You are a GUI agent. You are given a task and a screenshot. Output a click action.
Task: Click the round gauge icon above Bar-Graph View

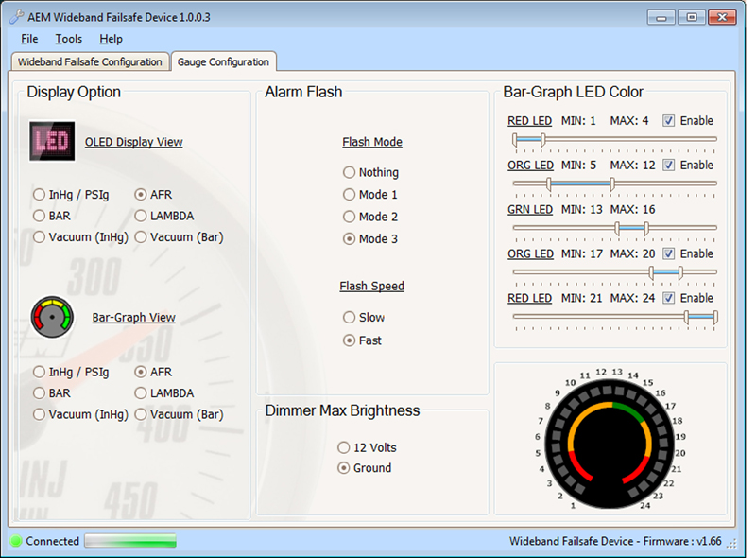click(x=51, y=317)
